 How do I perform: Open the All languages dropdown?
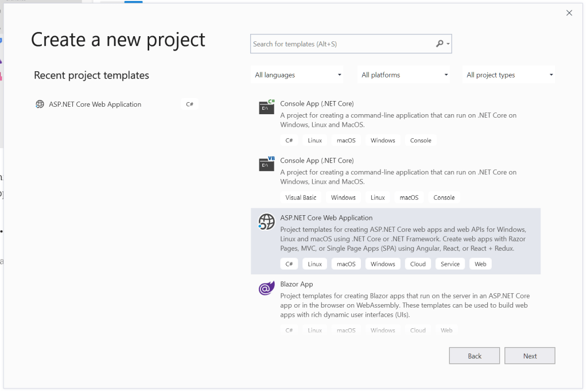coord(297,75)
